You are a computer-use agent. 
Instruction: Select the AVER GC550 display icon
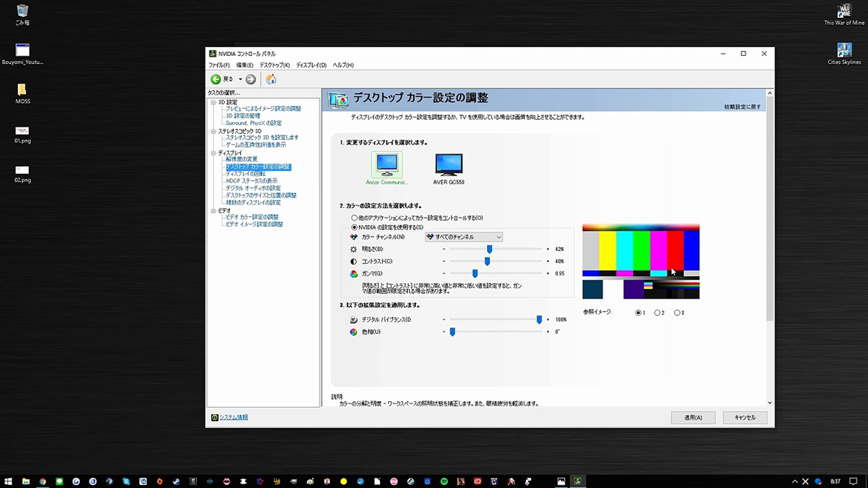(448, 165)
